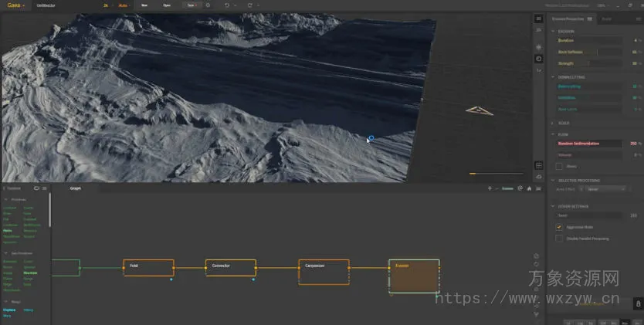Open the Auto build mode dropdown
The image size is (644, 325).
pos(124,5)
